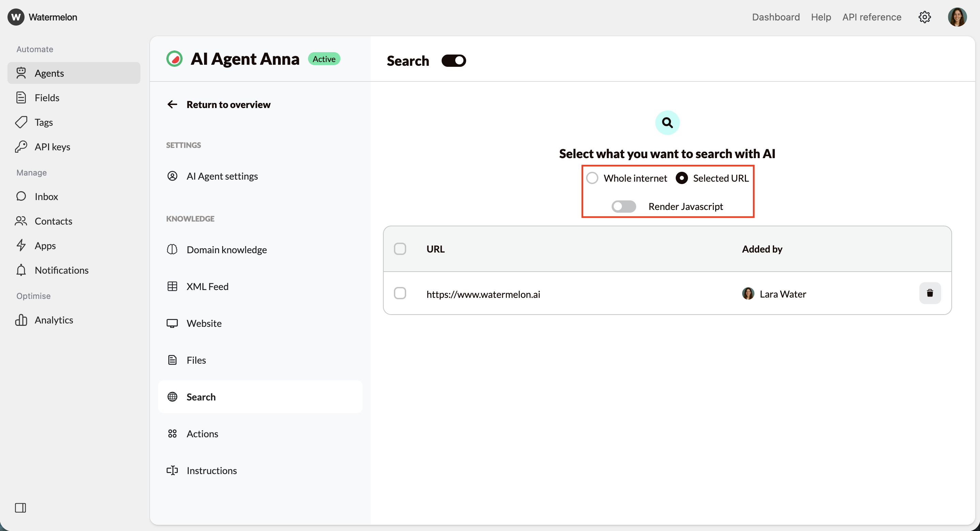Click the Dashboard link in top bar
This screenshot has width=980, height=531.
pyautogui.click(x=776, y=17)
